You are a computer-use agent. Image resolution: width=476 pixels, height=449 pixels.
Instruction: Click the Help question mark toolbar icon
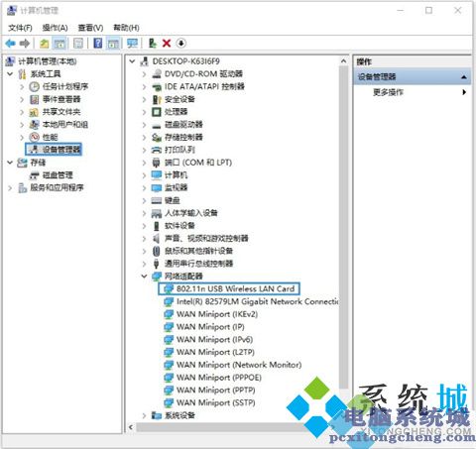[98, 44]
